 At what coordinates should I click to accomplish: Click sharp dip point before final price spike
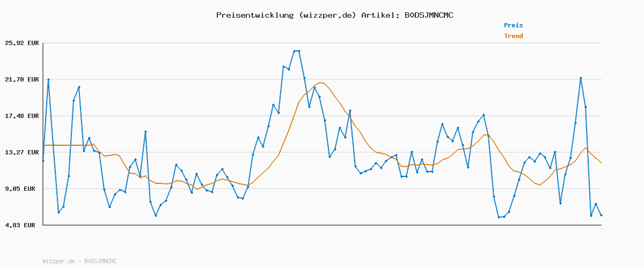(x=560, y=203)
